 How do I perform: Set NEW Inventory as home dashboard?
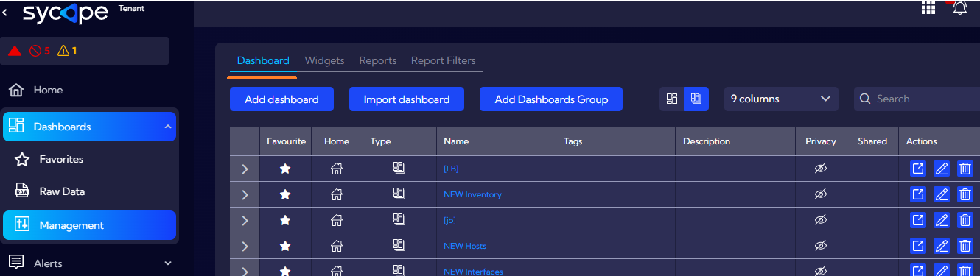[337, 194]
